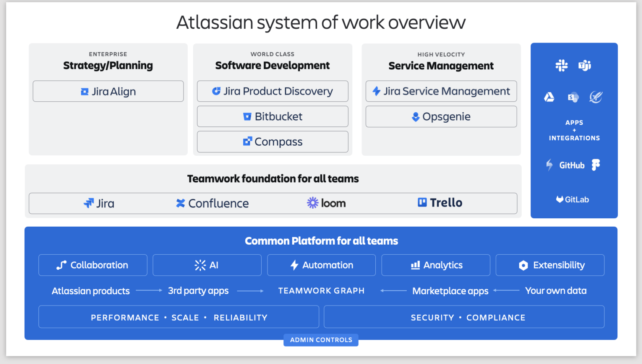
Task: Select the Microsoft Teams icon
Action: [x=585, y=65]
